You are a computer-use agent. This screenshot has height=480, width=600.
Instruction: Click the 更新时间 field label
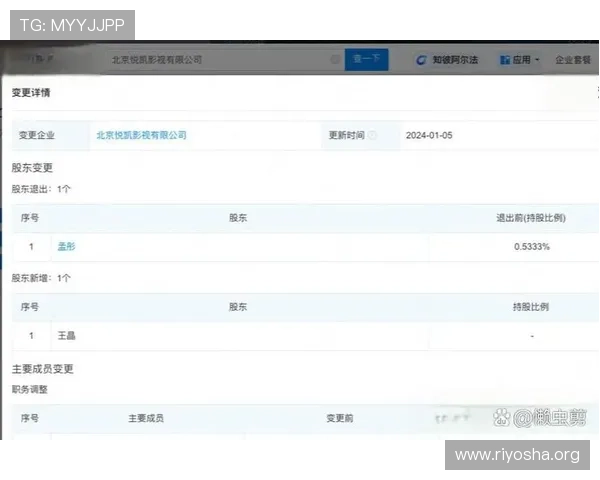click(347, 135)
